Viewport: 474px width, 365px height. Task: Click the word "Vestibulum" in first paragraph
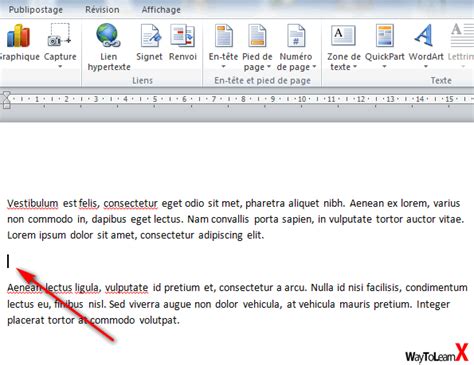(33, 203)
